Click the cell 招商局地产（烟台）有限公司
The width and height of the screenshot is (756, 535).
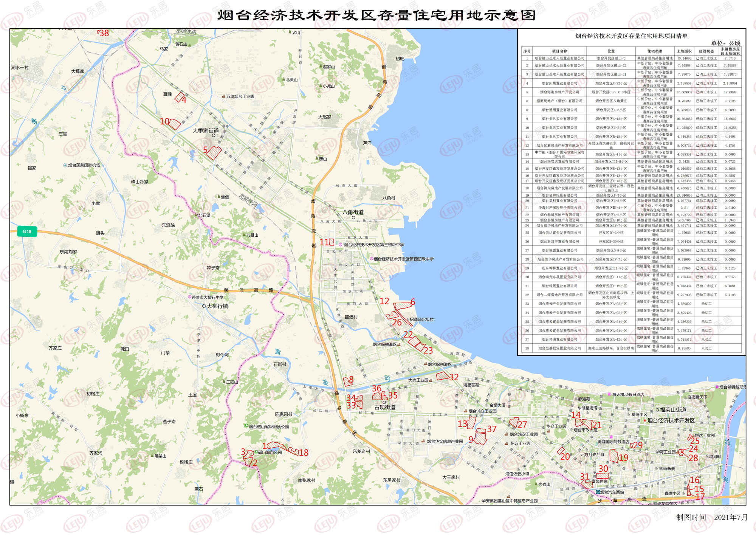click(559, 101)
